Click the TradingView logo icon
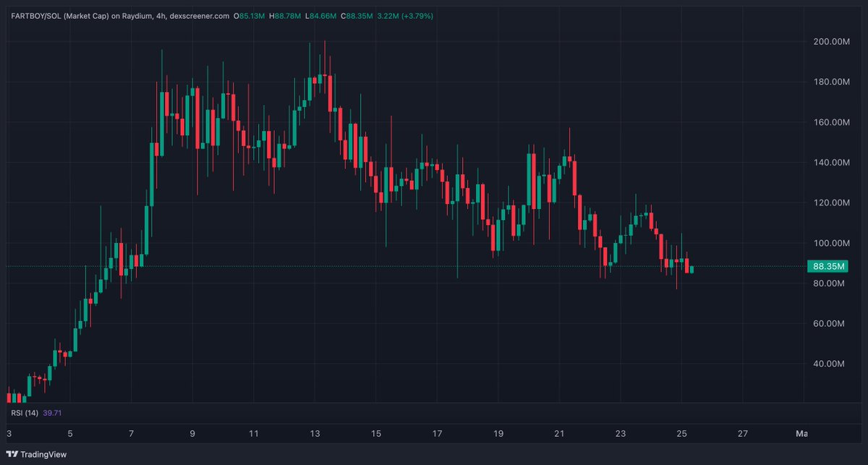The width and height of the screenshot is (868, 465). click(11, 454)
